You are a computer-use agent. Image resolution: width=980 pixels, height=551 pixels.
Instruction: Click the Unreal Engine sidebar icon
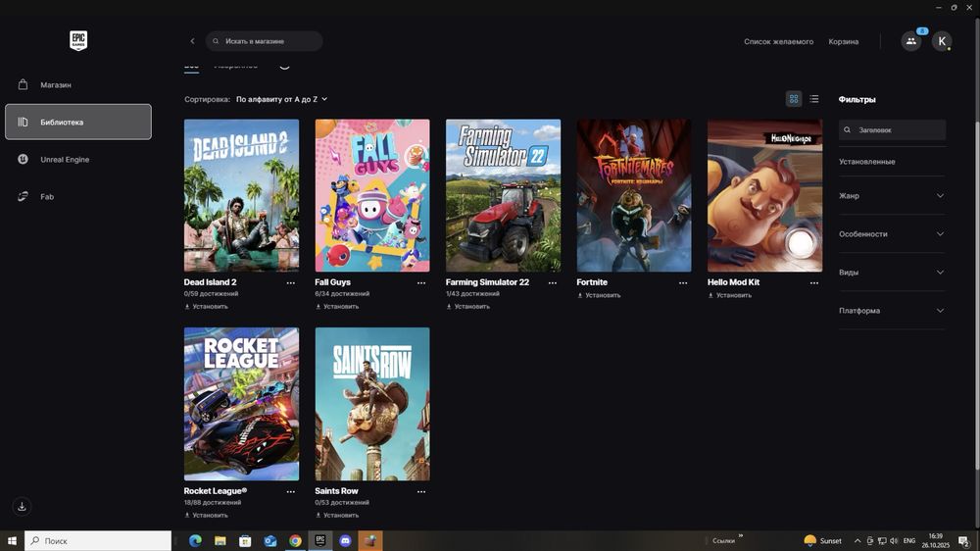pos(24,159)
